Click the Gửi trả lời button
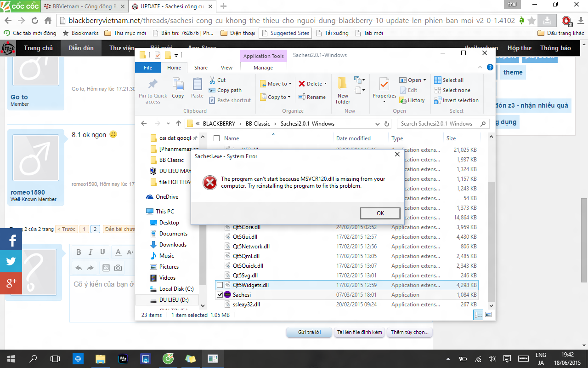This screenshot has width=588, height=368. [309, 332]
